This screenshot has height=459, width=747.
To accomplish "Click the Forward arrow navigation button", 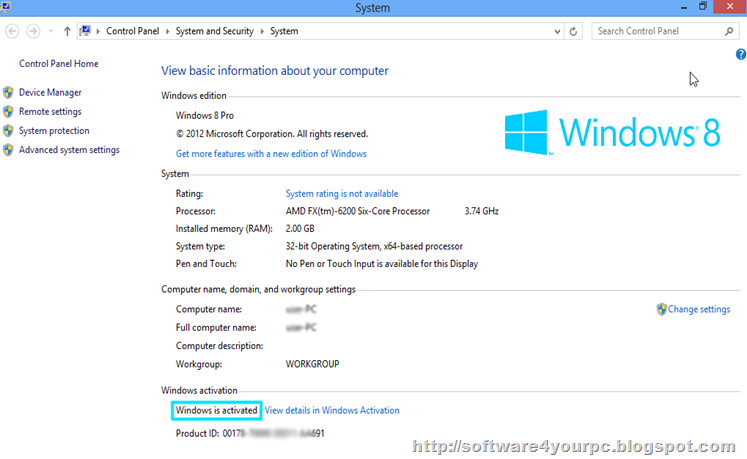I will (x=33, y=31).
